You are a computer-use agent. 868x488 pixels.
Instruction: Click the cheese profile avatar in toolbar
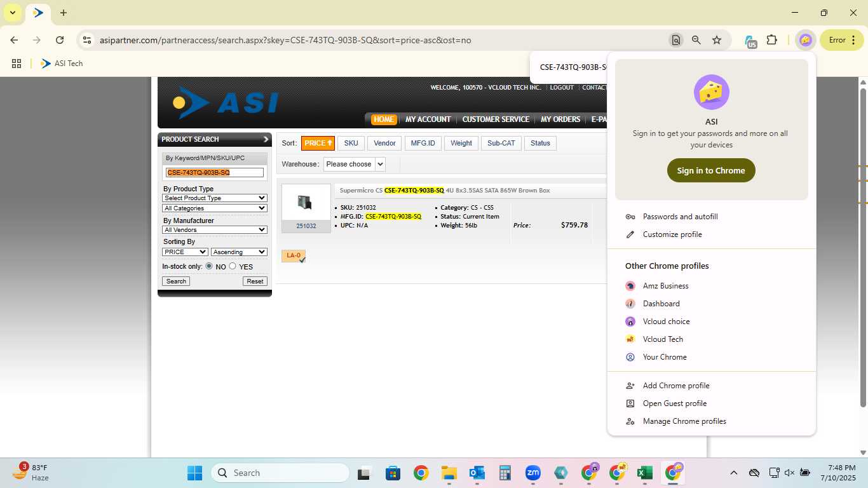(805, 40)
